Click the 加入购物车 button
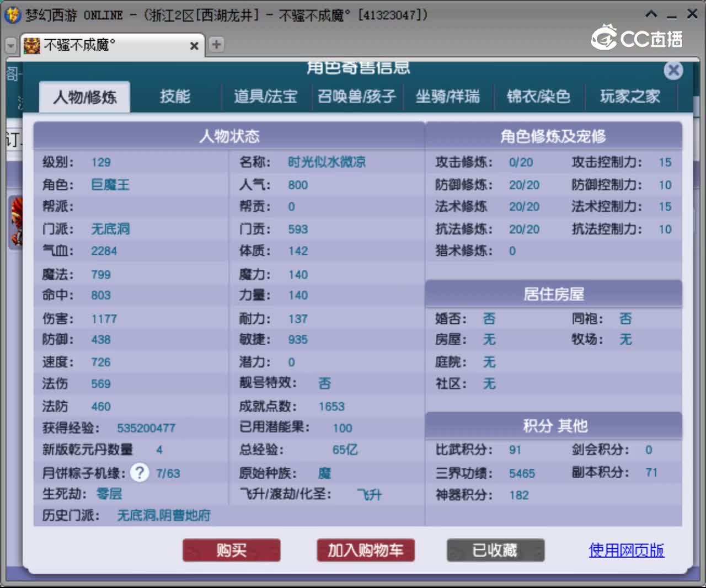 366,550
